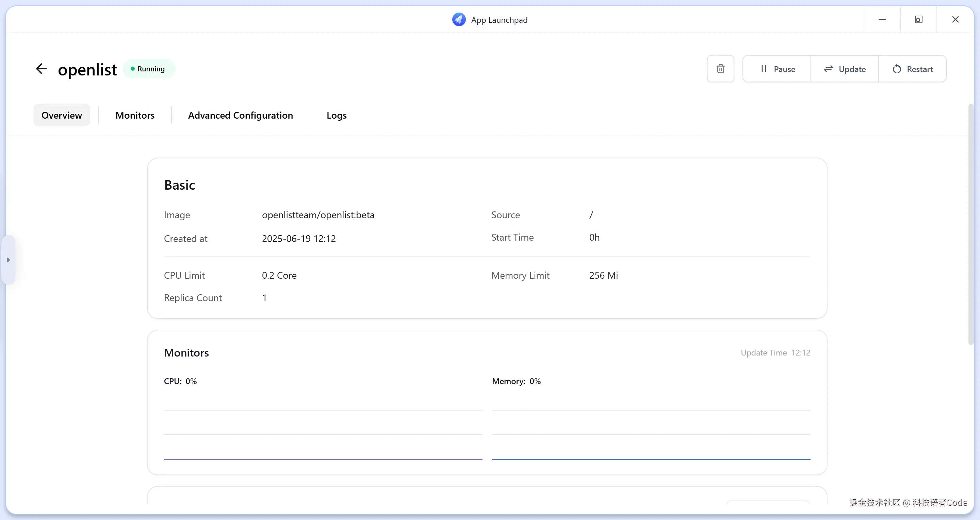This screenshot has width=980, height=520.
Task: Click the Update button with swap arrows
Action: coord(845,69)
